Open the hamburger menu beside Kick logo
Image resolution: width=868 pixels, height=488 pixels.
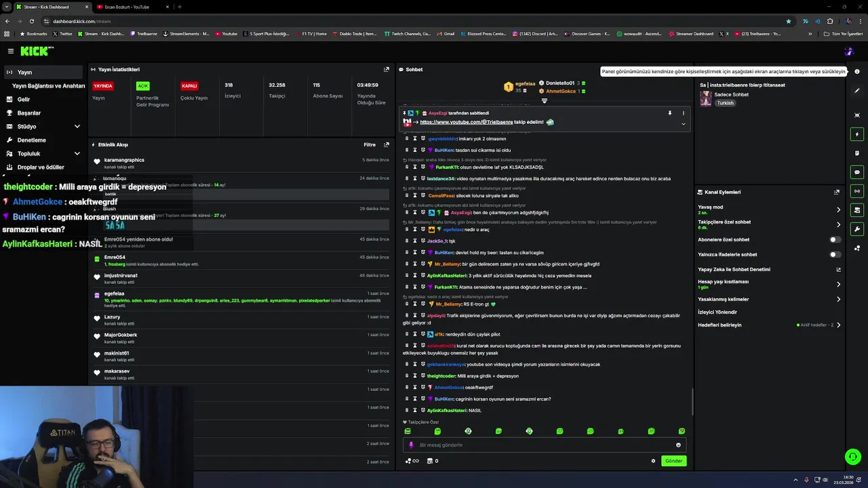(x=10, y=51)
